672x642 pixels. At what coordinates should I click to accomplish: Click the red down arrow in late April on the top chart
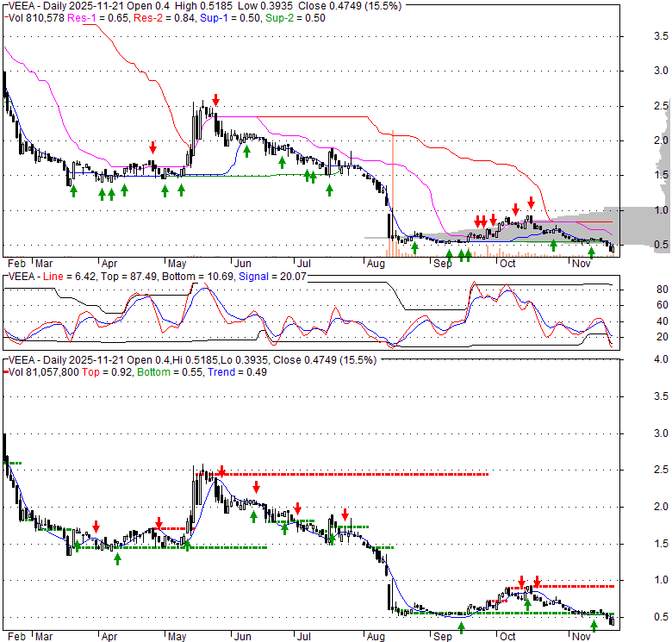[x=152, y=146]
